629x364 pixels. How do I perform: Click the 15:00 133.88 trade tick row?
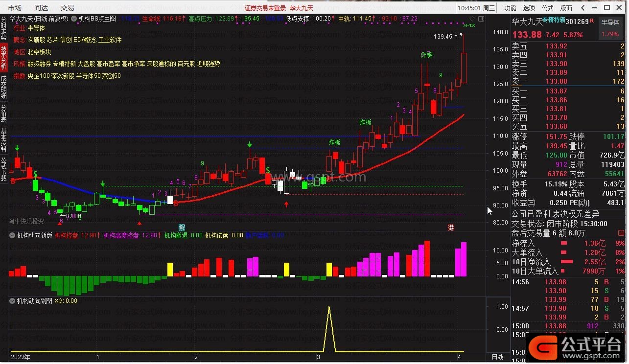[x=568, y=326]
